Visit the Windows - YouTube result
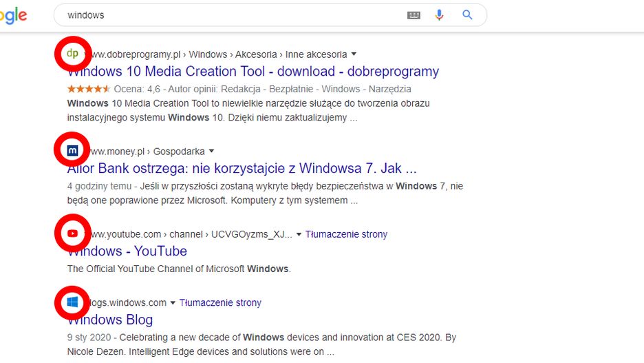644x363 pixels. (x=127, y=251)
